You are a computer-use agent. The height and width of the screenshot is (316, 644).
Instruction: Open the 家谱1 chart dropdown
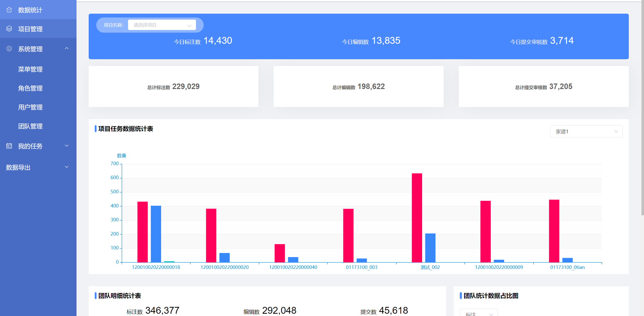pyautogui.click(x=586, y=131)
